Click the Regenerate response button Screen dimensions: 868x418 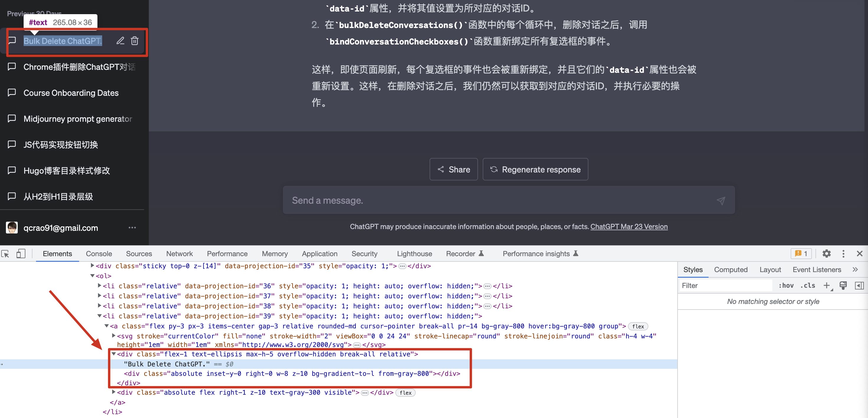pos(535,169)
